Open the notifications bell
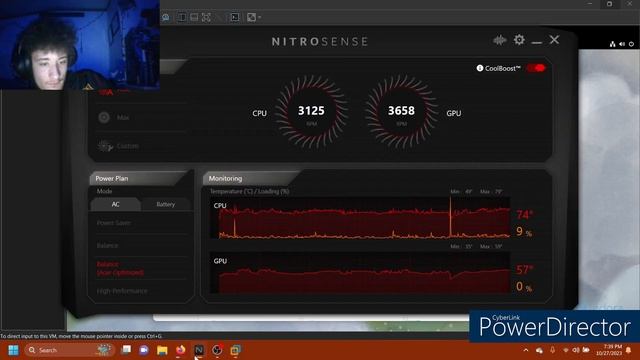640x360 pixels. [x=629, y=350]
